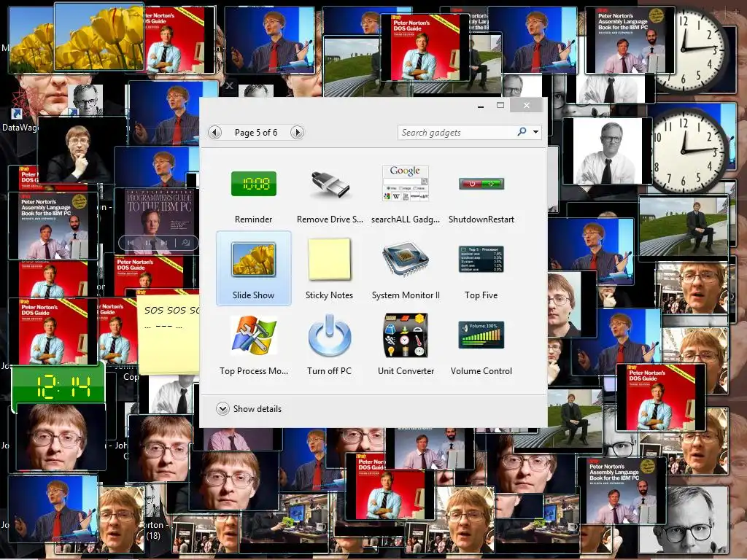This screenshot has width=747, height=560.
Task: Click the Reminder gadget label text
Action: click(x=253, y=219)
